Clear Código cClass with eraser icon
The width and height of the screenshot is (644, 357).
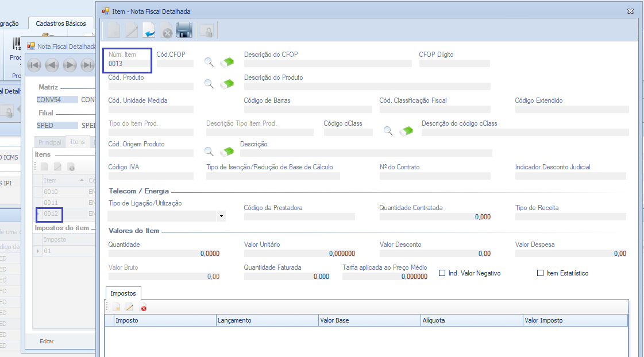coord(406,131)
